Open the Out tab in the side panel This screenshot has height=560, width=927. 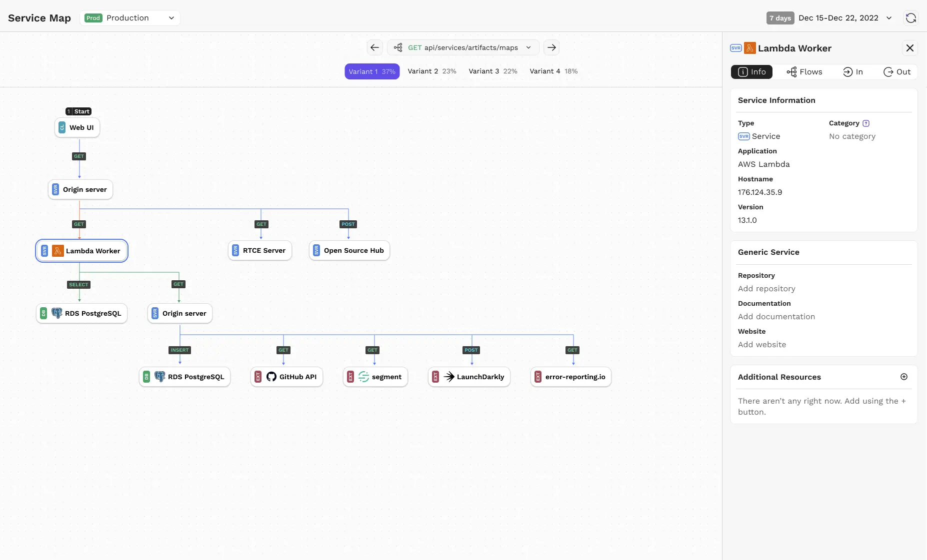[x=897, y=71]
